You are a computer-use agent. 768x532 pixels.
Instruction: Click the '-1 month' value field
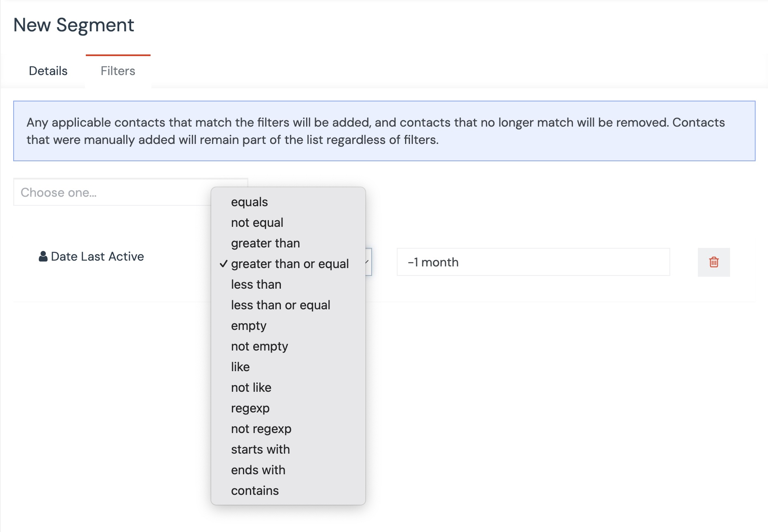(x=533, y=262)
